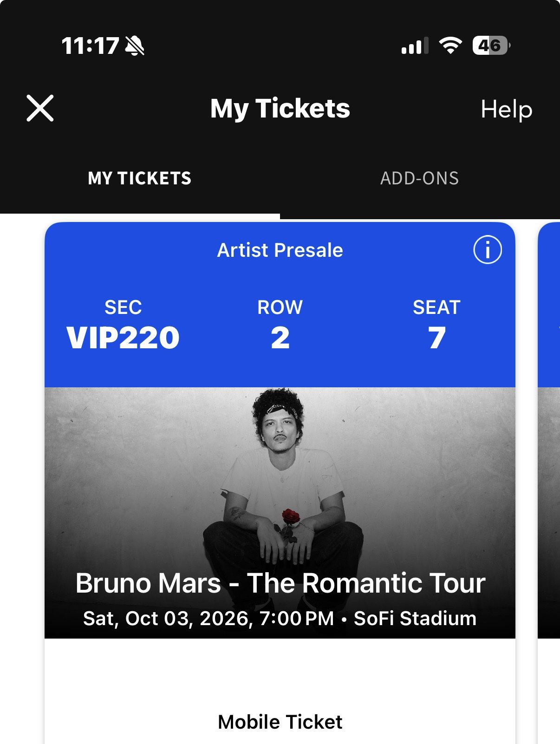Tap the Mobile Ticket label
The width and height of the screenshot is (560, 744).
[280, 722]
